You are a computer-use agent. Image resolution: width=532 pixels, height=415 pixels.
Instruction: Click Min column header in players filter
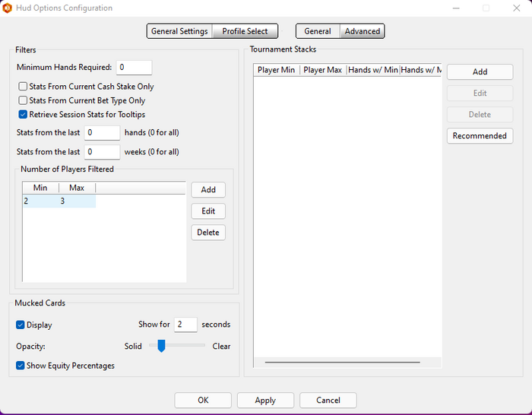(x=40, y=188)
